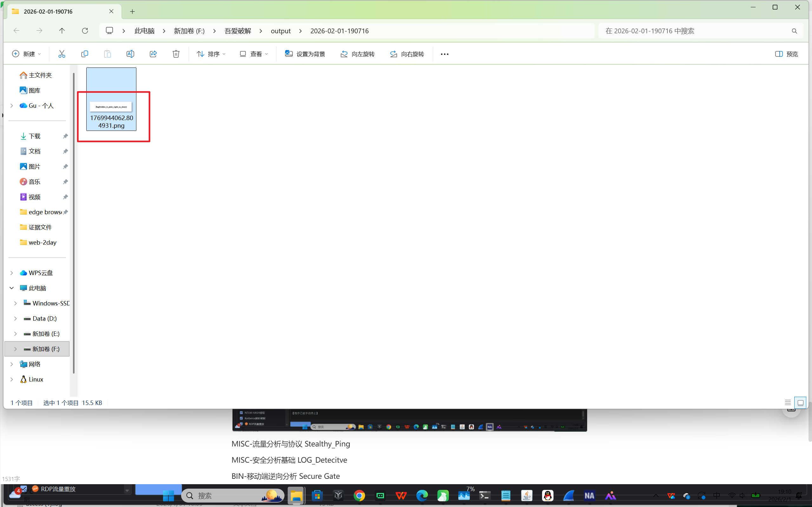Toggle the preview pane button

pyautogui.click(x=786, y=54)
